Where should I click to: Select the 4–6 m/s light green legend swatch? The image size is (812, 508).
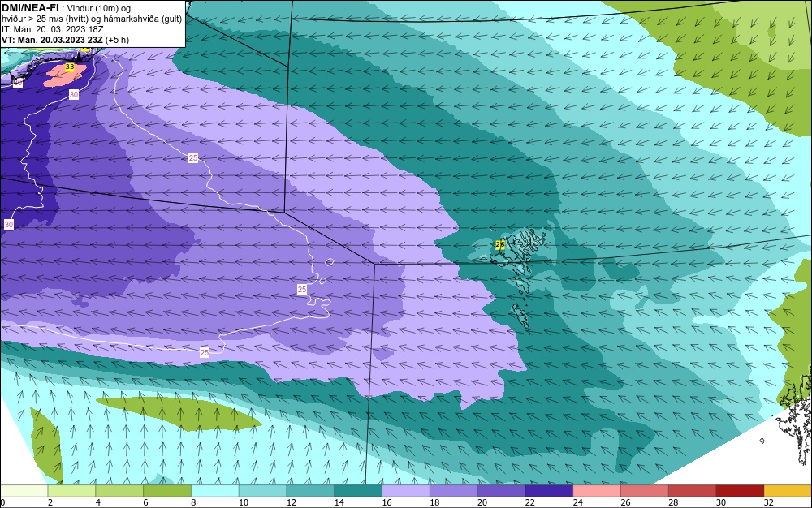119,491
